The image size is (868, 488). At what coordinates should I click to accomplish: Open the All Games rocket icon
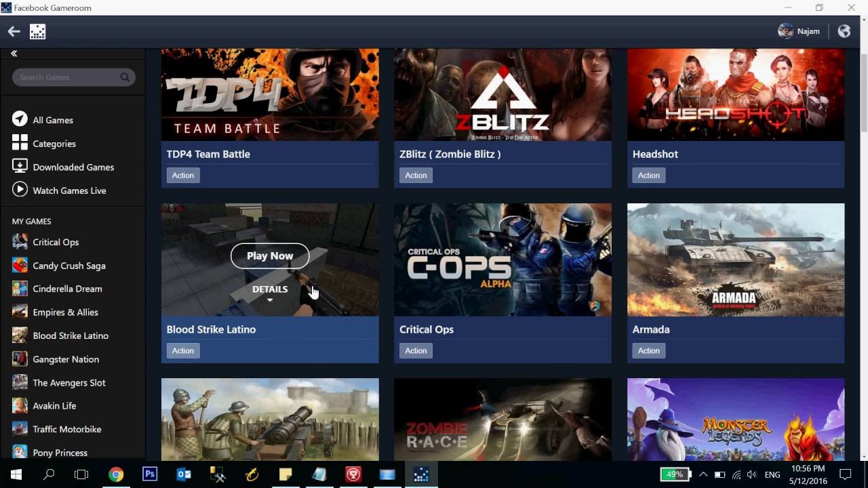[20, 119]
